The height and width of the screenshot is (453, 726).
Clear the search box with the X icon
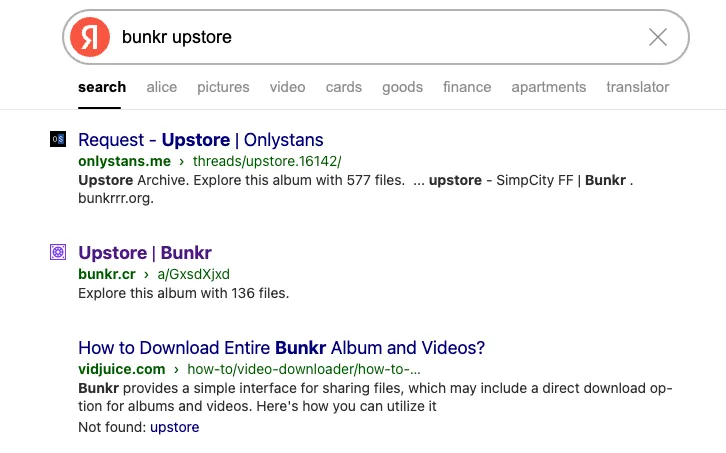click(657, 37)
